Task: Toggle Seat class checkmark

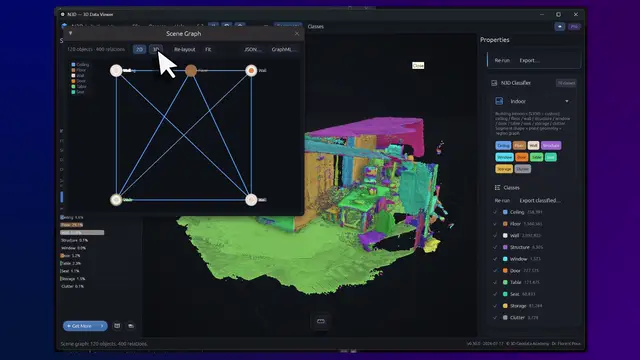Action: (x=495, y=294)
